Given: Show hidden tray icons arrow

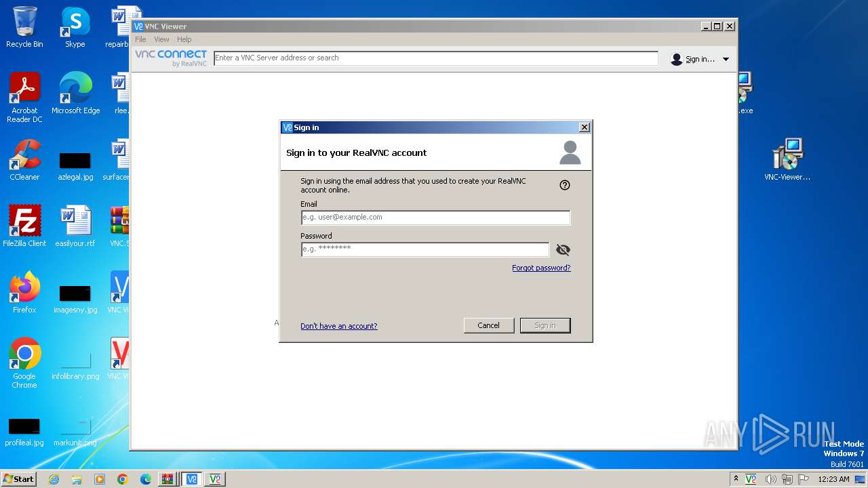Looking at the screenshot, I should pyautogui.click(x=736, y=479).
